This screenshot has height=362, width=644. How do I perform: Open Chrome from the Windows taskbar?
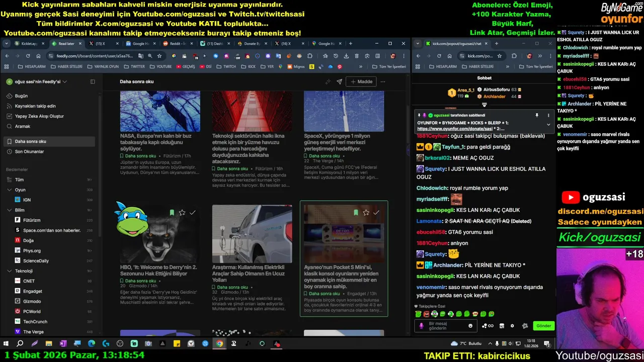click(219, 344)
